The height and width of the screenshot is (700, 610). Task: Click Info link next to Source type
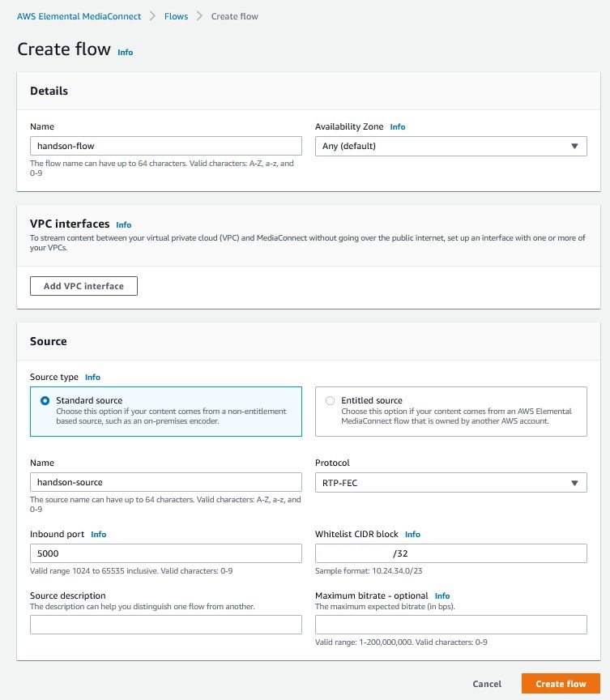92,377
